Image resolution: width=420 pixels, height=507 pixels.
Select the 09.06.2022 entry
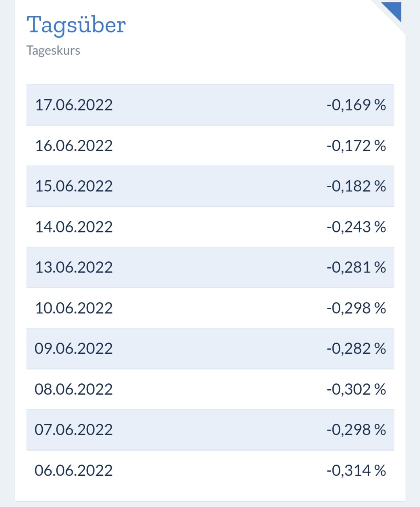click(210, 348)
